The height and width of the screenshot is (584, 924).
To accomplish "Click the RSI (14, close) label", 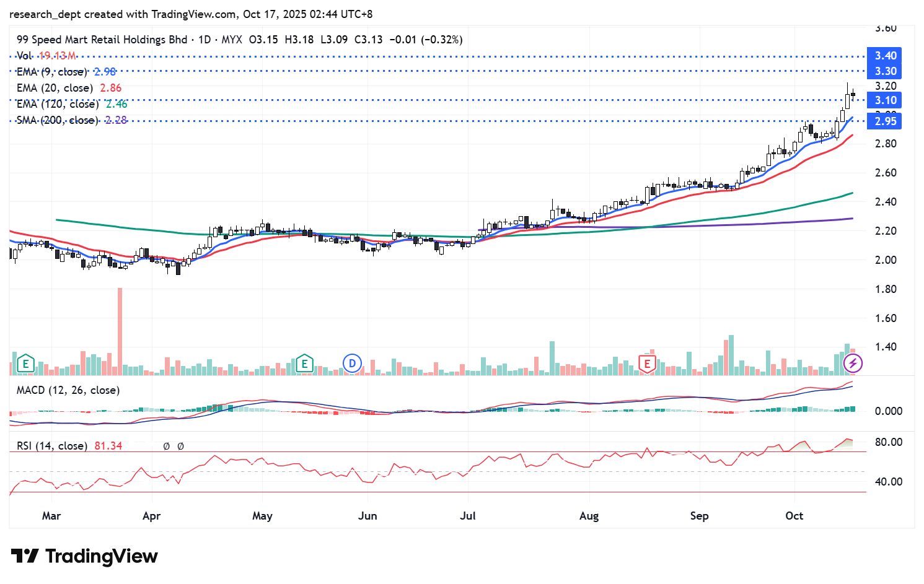I will 52,446.
